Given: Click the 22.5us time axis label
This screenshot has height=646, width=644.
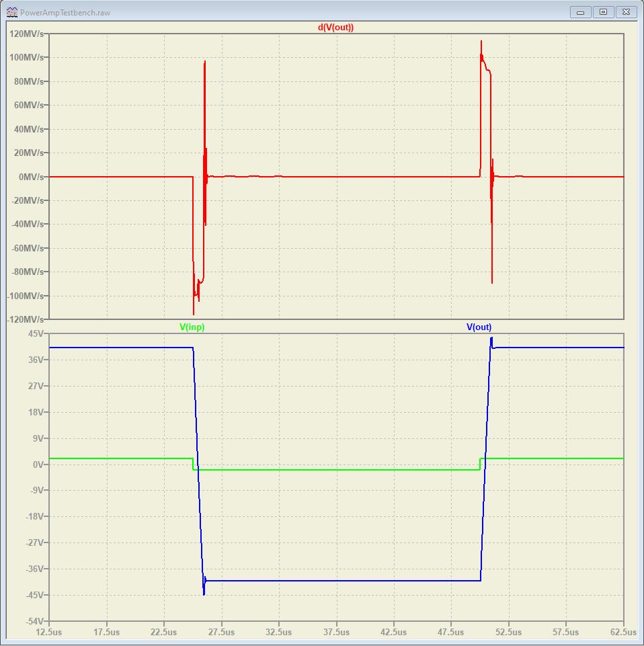Looking at the screenshot, I should (x=164, y=632).
